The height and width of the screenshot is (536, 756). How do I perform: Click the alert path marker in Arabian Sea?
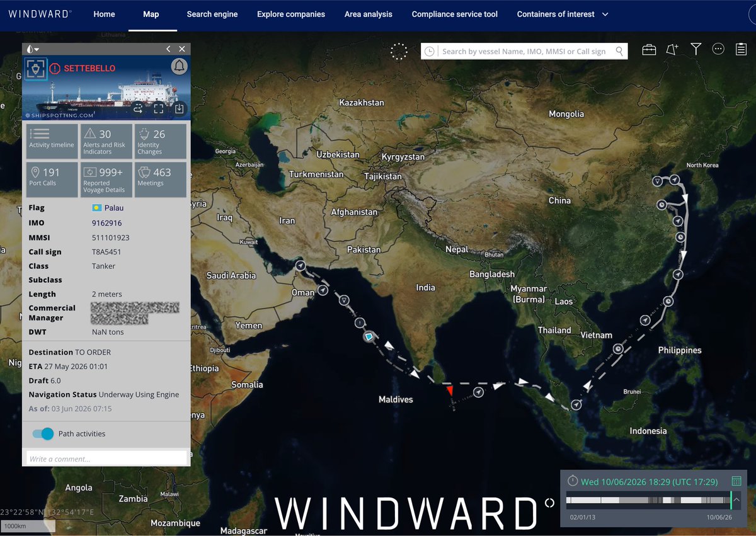tap(360, 323)
